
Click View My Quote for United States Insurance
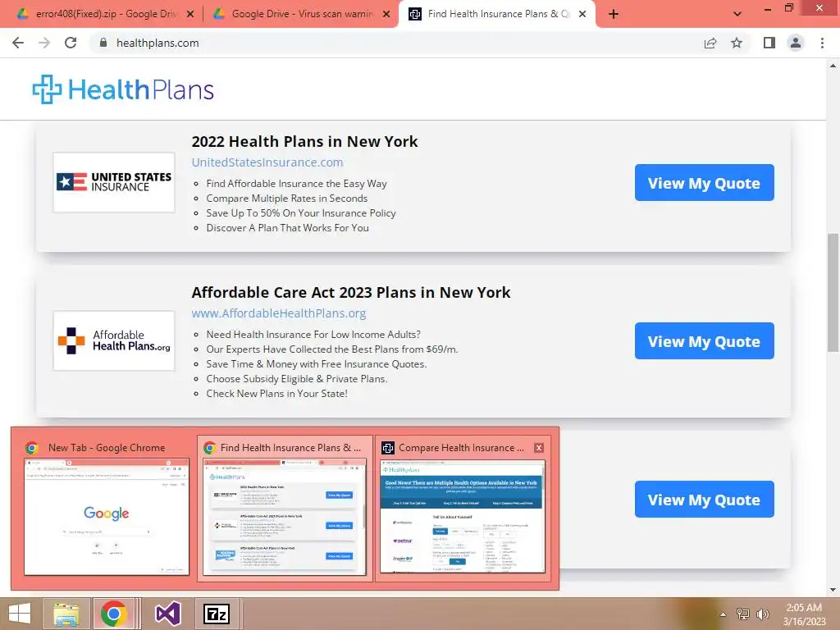point(704,183)
